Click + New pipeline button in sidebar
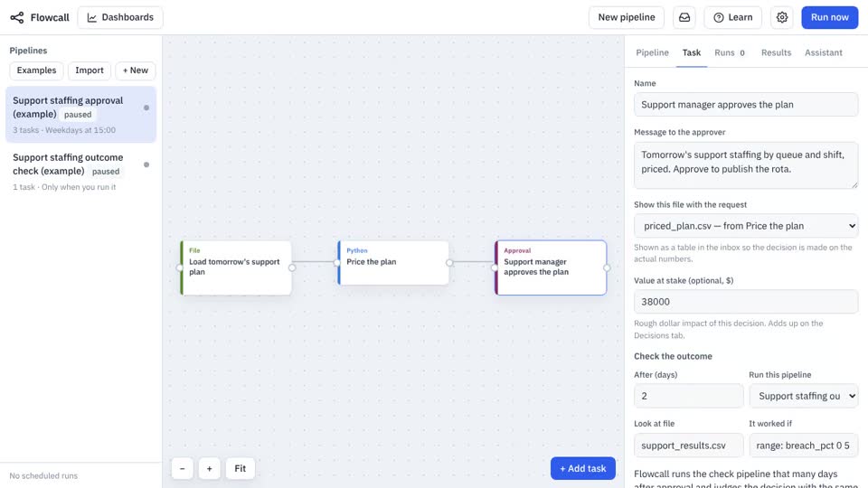 click(x=135, y=70)
